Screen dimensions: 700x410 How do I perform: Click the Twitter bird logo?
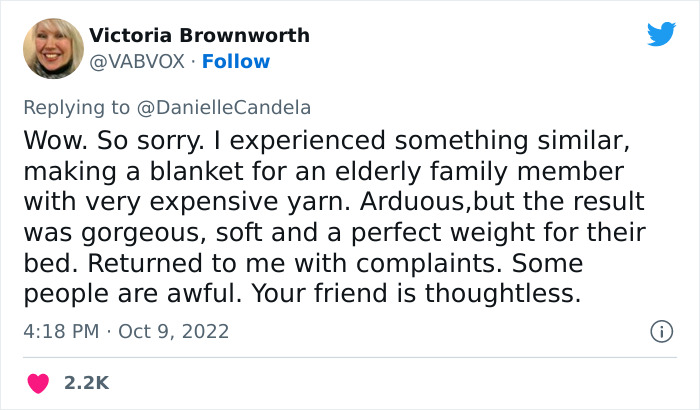coord(661,35)
